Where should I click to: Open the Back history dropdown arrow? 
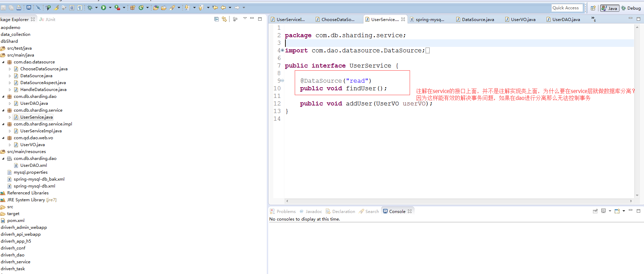(x=230, y=8)
